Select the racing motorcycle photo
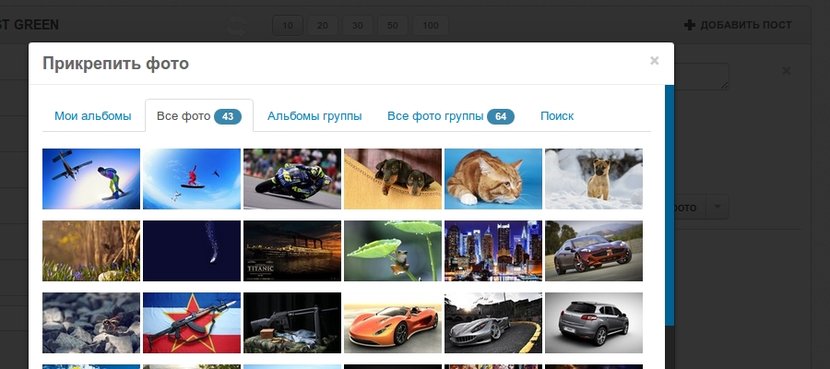 292,179
